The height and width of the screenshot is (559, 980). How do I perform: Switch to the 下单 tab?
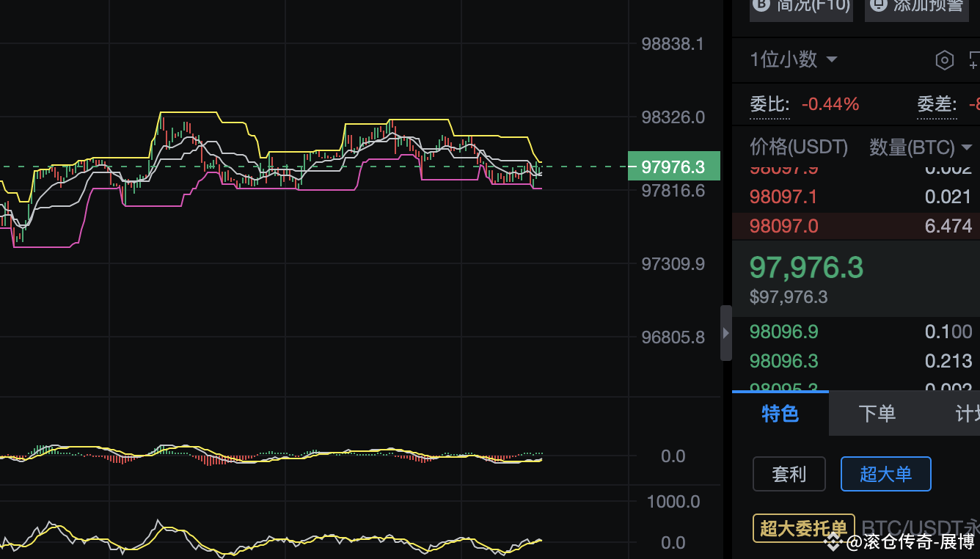pos(877,414)
